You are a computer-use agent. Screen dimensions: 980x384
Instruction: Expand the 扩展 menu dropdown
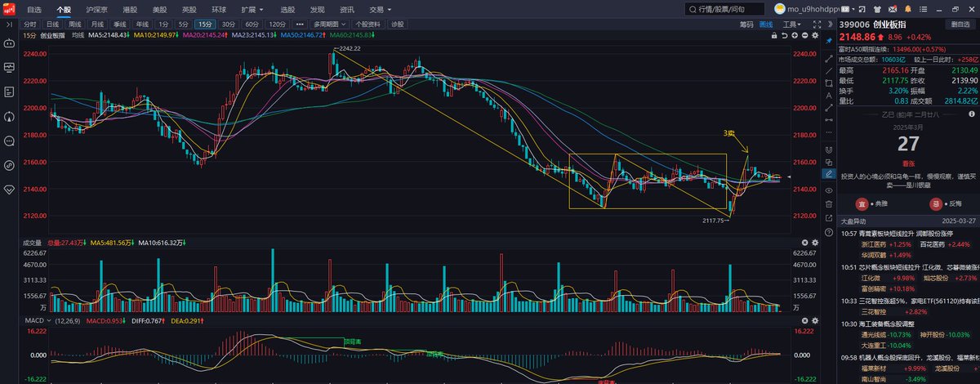[x=251, y=9]
